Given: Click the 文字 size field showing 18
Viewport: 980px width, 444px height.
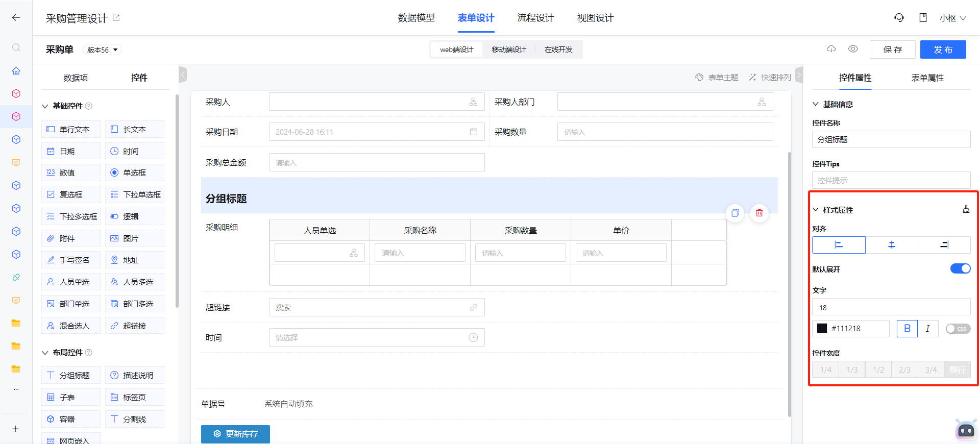Looking at the screenshot, I should click(891, 307).
